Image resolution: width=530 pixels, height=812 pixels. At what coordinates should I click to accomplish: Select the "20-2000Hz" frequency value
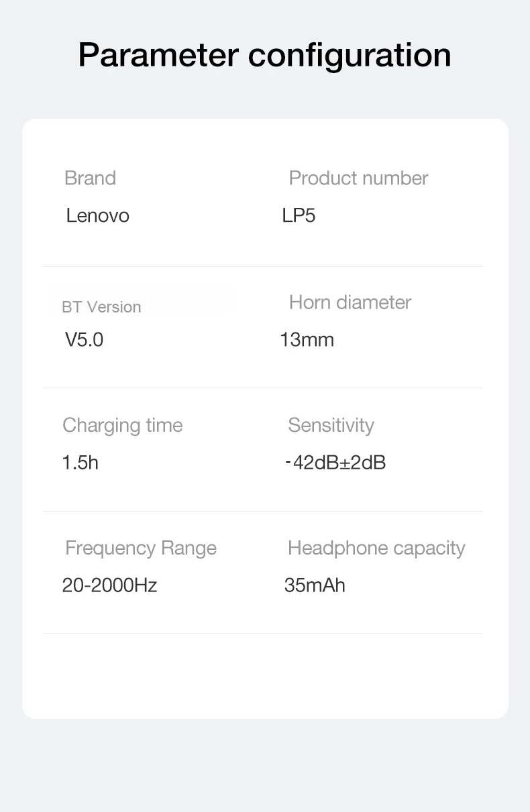click(x=109, y=585)
